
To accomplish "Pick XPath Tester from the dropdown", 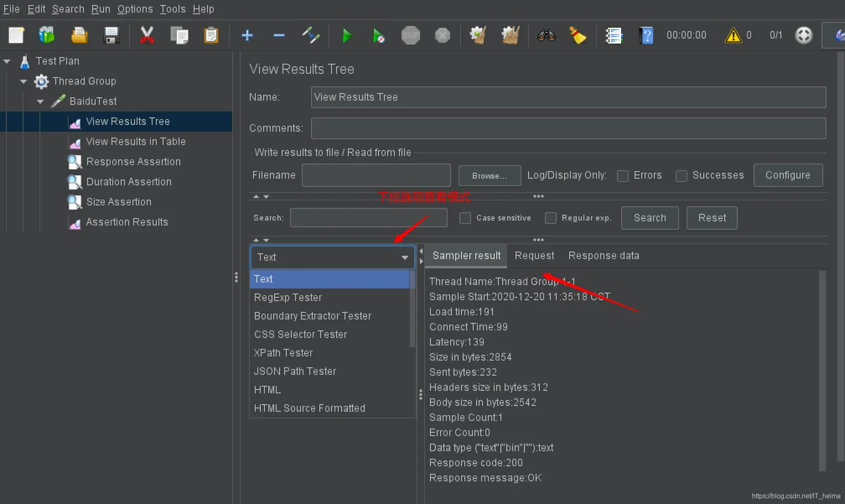I will [x=330, y=353].
